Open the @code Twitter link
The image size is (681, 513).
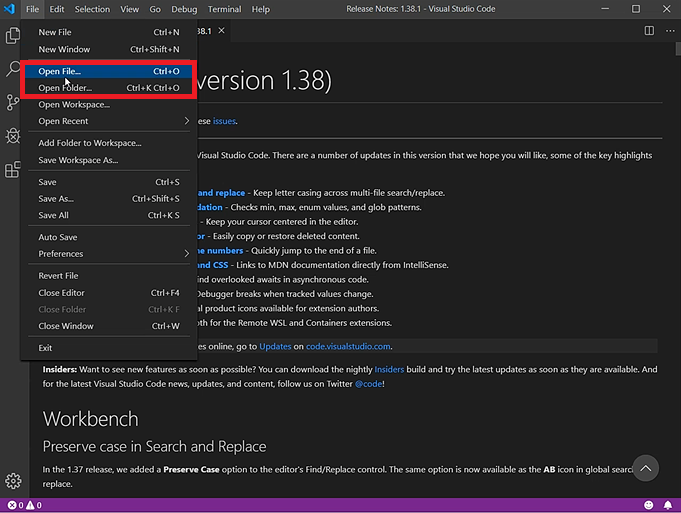(369, 384)
